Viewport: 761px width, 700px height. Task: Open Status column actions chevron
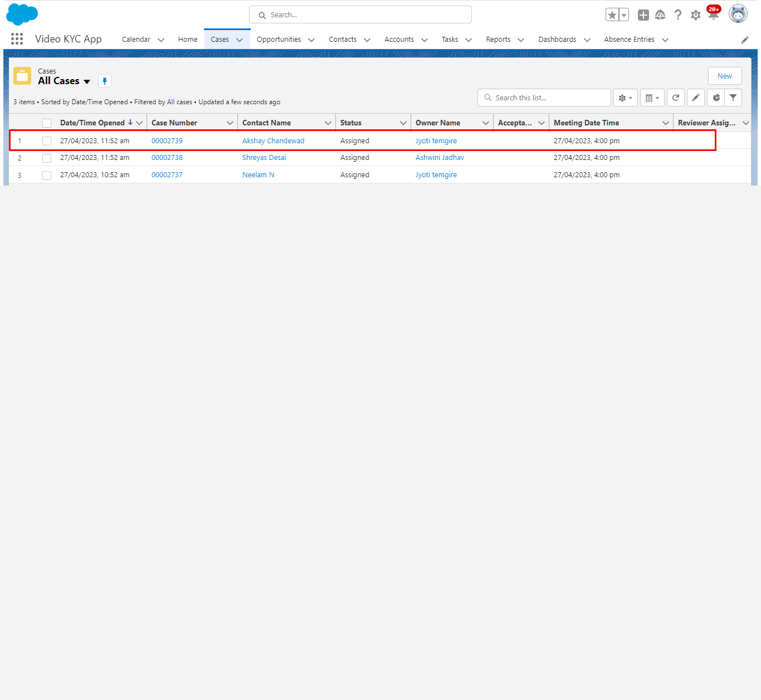[x=403, y=123]
